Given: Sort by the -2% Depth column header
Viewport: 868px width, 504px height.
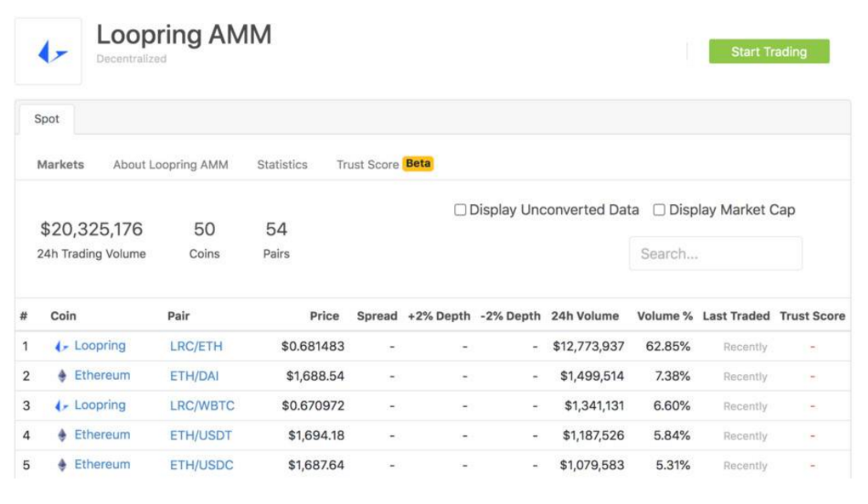Looking at the screenshot, I should pyautogui.click(x=510, y=316).
